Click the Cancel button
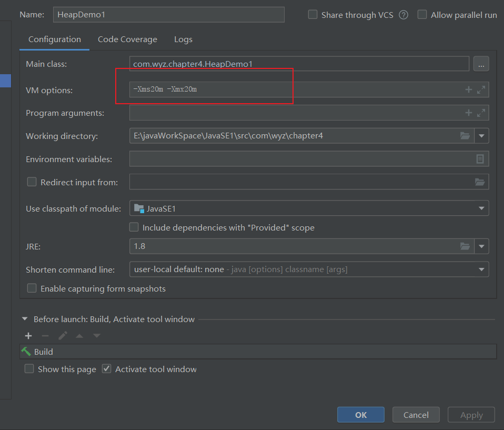The height and width of the screenshot is (430, 504). click(416, 415)
